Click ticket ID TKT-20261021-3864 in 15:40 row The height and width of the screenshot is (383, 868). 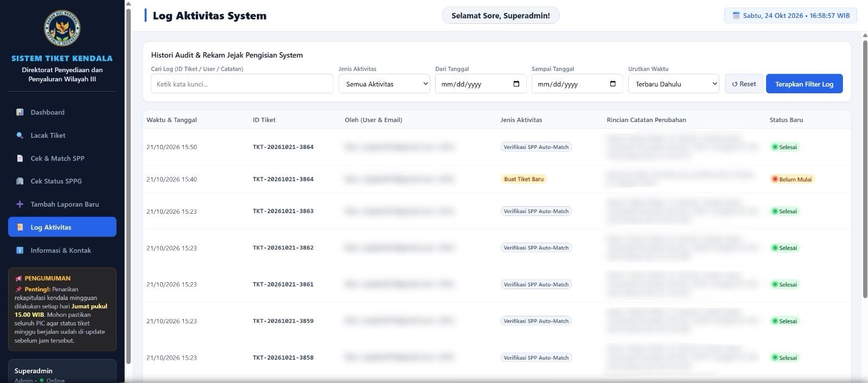pos(283,179)
